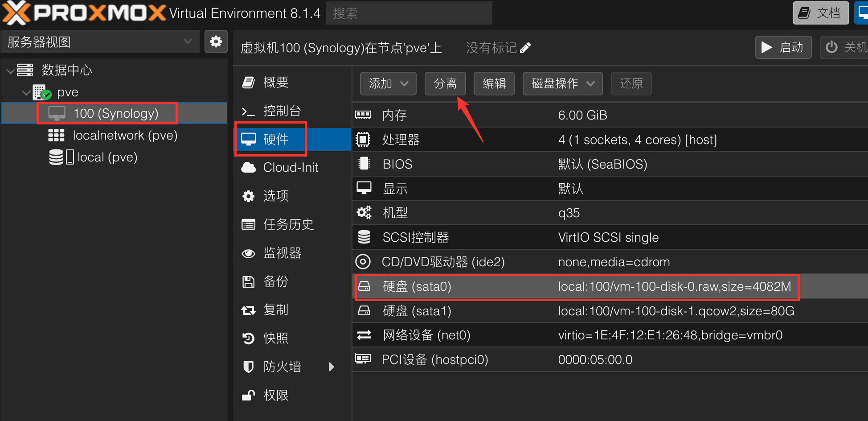Open the 权限 permissions tab
This screenshot has width=868, height=421.
(292, 395)
